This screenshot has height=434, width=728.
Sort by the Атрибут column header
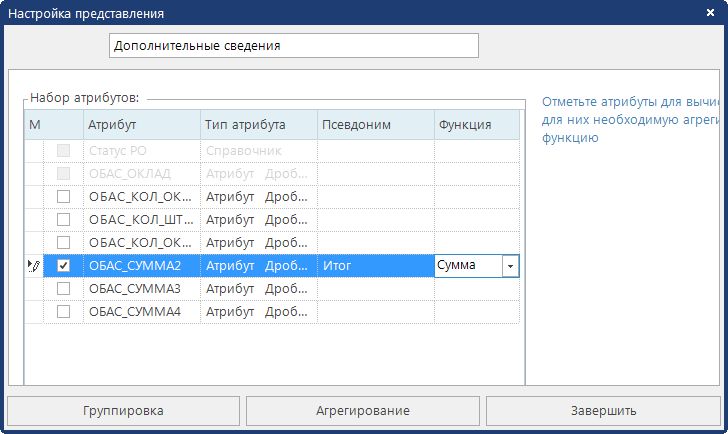[140, 125]
